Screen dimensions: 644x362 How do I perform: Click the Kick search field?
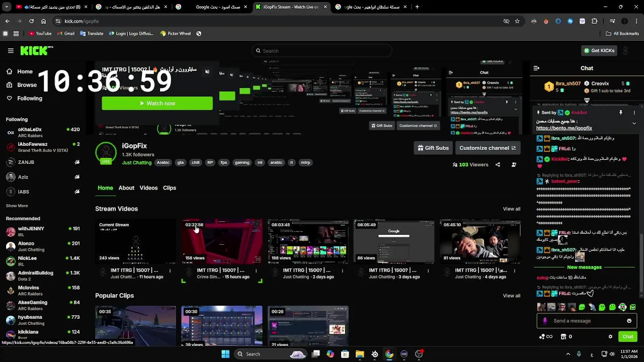322,51
